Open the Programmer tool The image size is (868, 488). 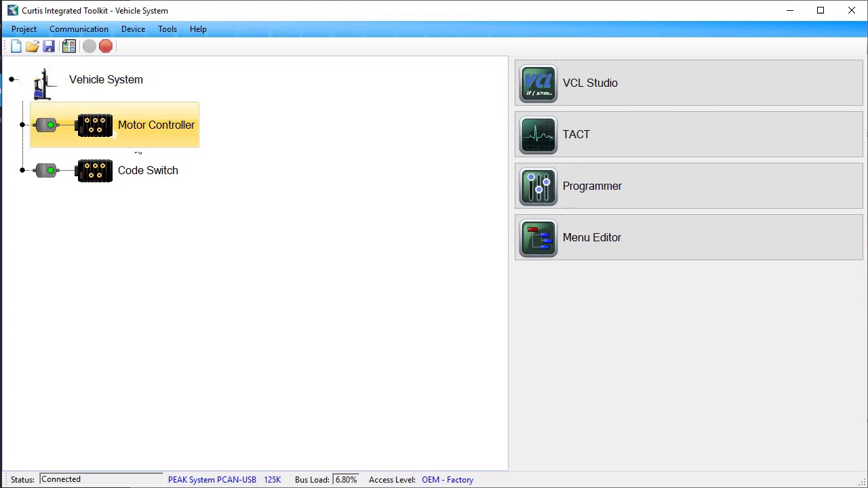[x=689, y=186]
